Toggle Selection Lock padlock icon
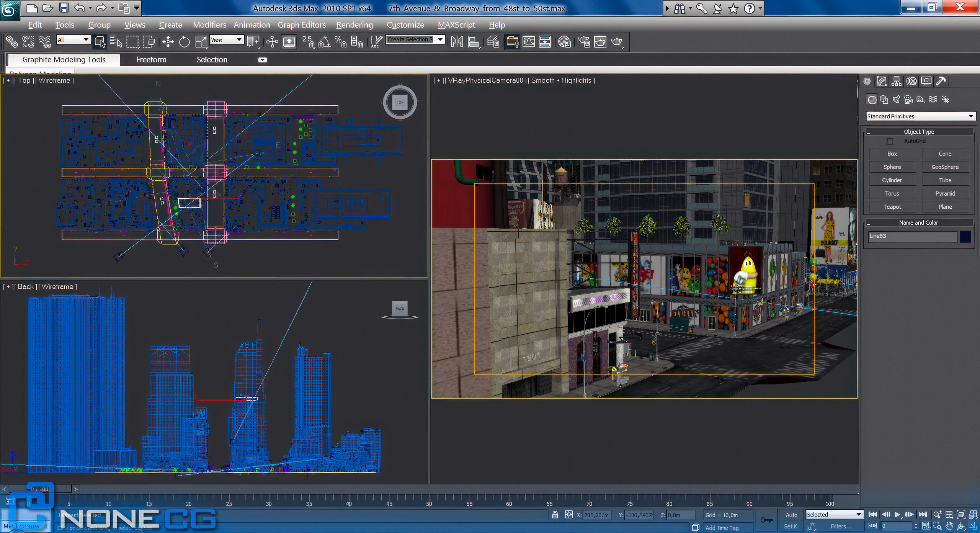 tap(555, 515)
